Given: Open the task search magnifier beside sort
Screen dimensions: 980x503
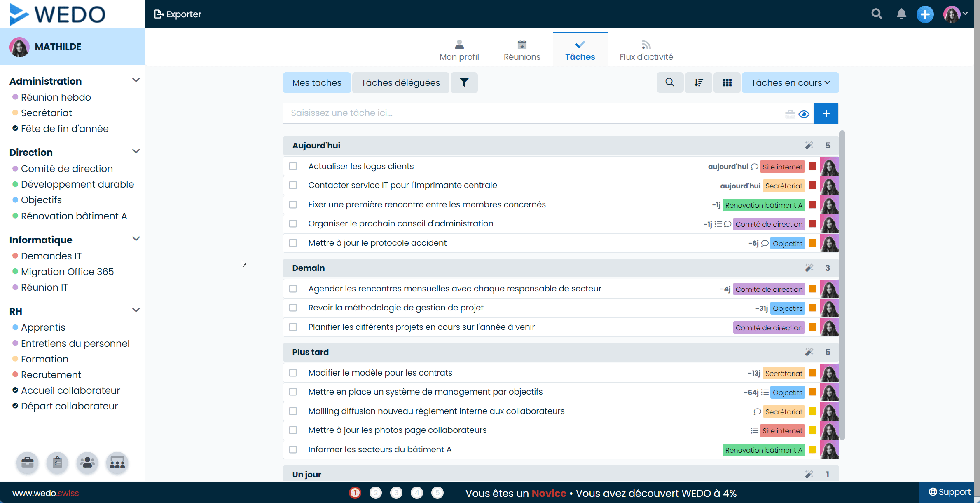Looking at the screenshot, I should tap(670, 83).
